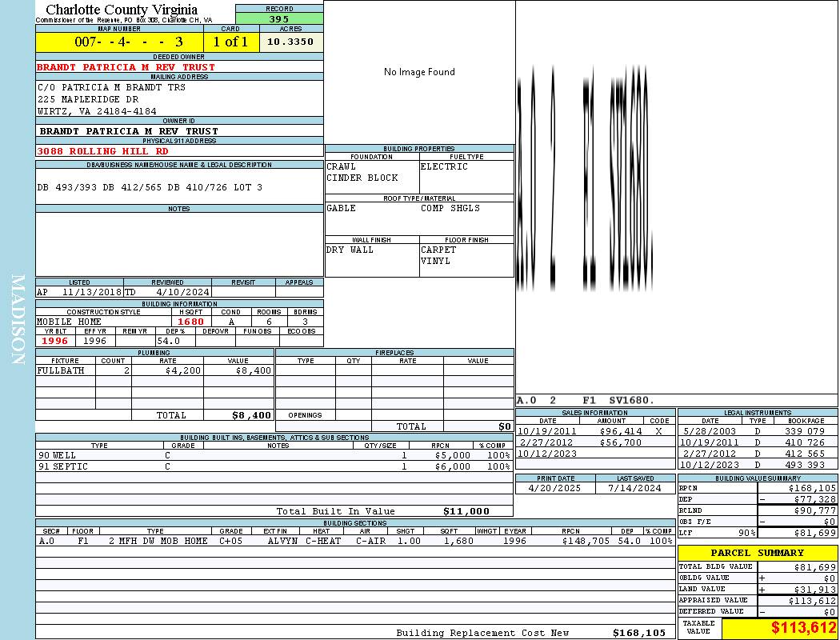Select reviewed date TD 4/10/2024
Screen dimensions: 840x640
(167, 293)
